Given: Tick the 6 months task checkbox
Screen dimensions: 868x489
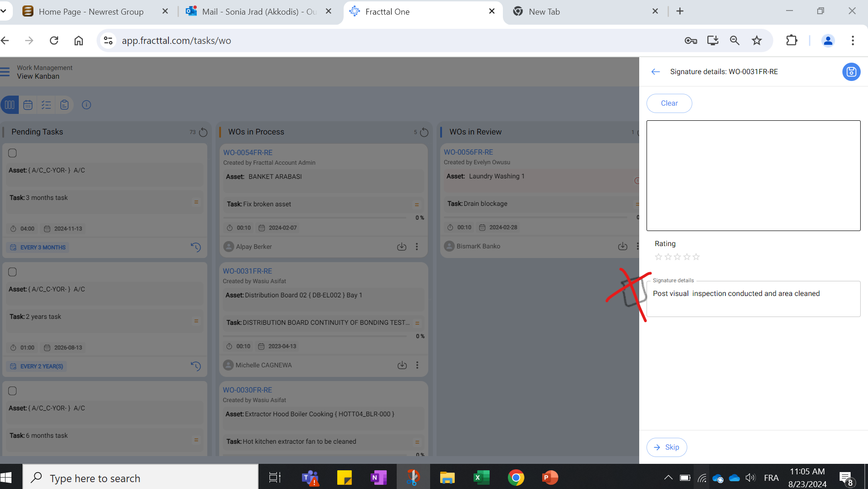Looking at the screenshot, I should click(13, 391).
